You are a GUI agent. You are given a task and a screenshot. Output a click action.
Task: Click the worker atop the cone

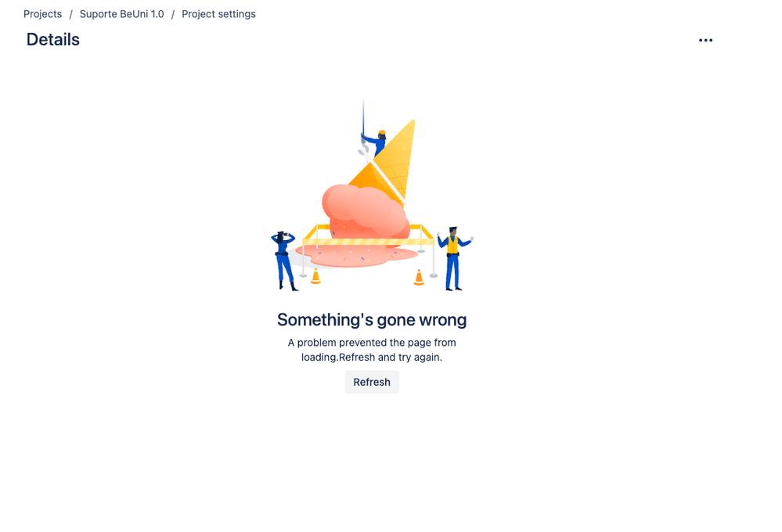[376, 143]
